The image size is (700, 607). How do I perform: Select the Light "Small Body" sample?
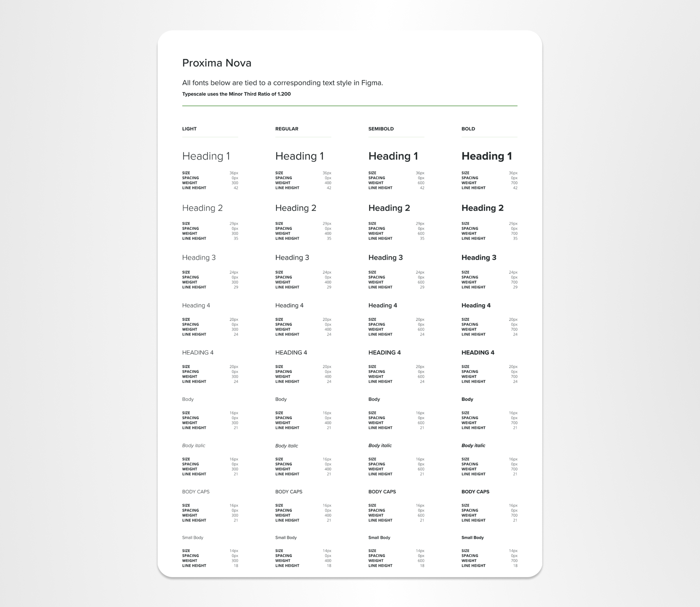point(193,538)
